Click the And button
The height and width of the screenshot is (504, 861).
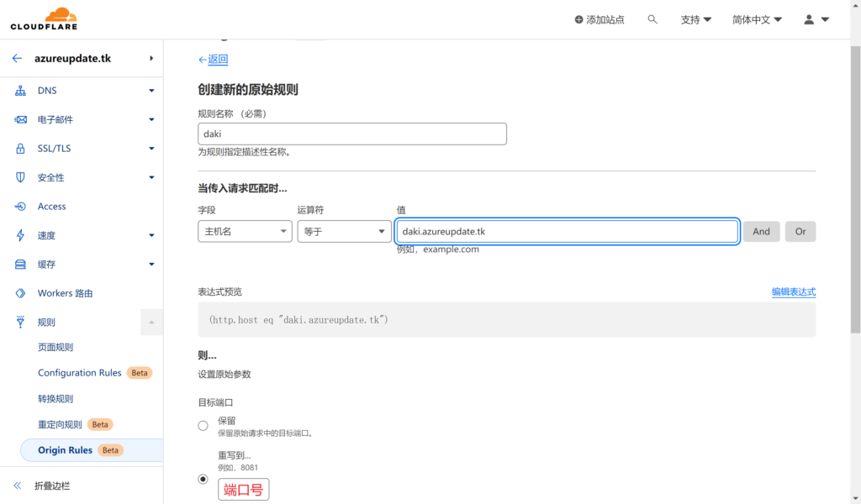point(761,232)
